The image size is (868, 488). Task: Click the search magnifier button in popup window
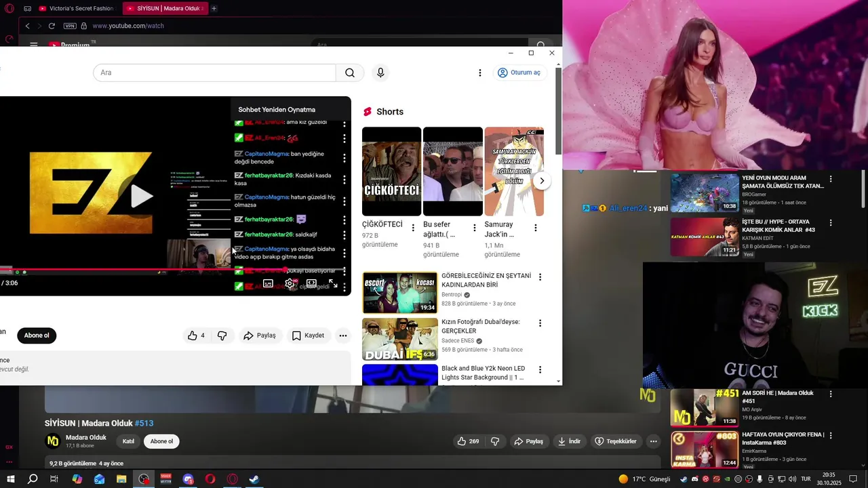(x=350, y=73)
